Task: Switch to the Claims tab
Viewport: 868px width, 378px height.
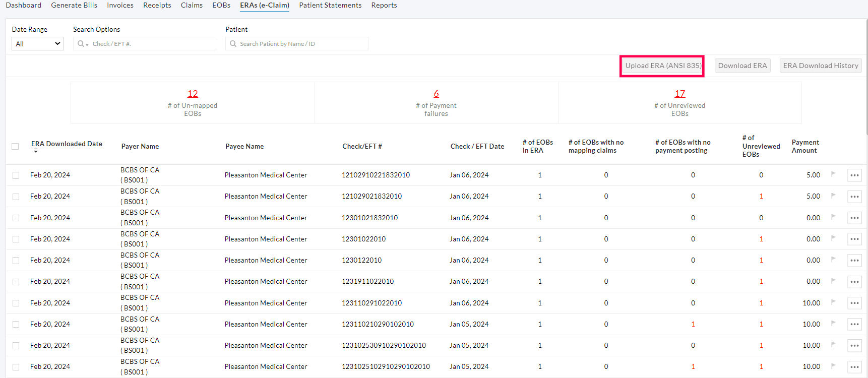Action: coord(192,5)
